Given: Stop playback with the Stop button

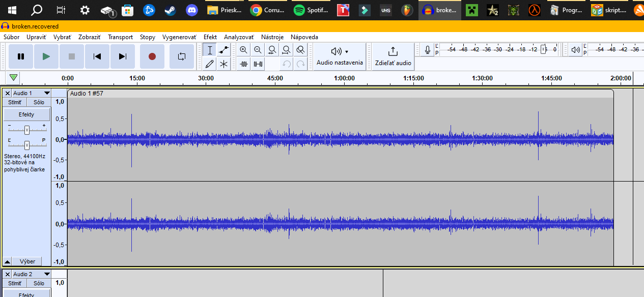Looking at the screenshot, I should pos(72,56).
